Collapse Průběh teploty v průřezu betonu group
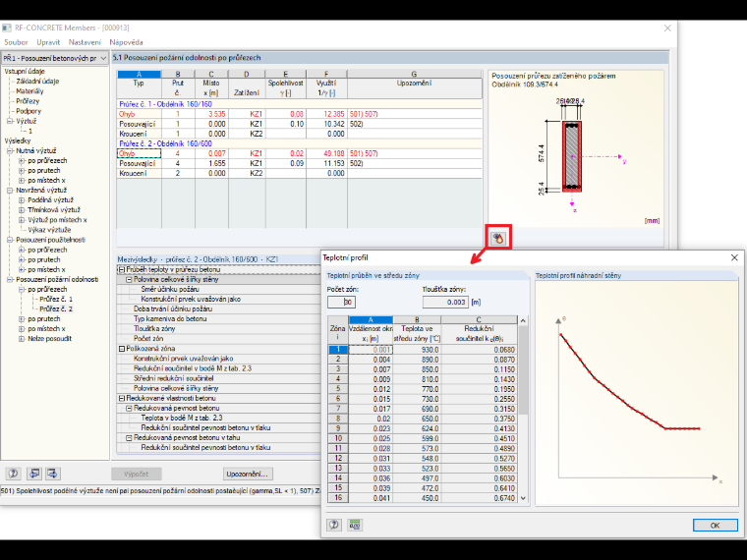Image resolution: width=747 pixels, height=560 pixels. click(x=122, y=269)
